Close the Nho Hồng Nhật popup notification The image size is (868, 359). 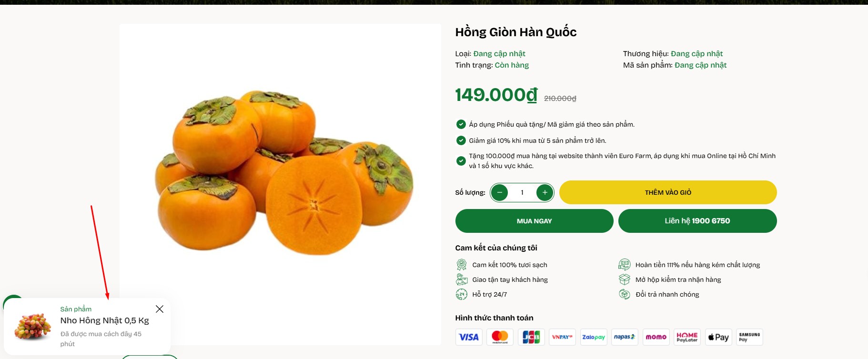coord(160,309)
